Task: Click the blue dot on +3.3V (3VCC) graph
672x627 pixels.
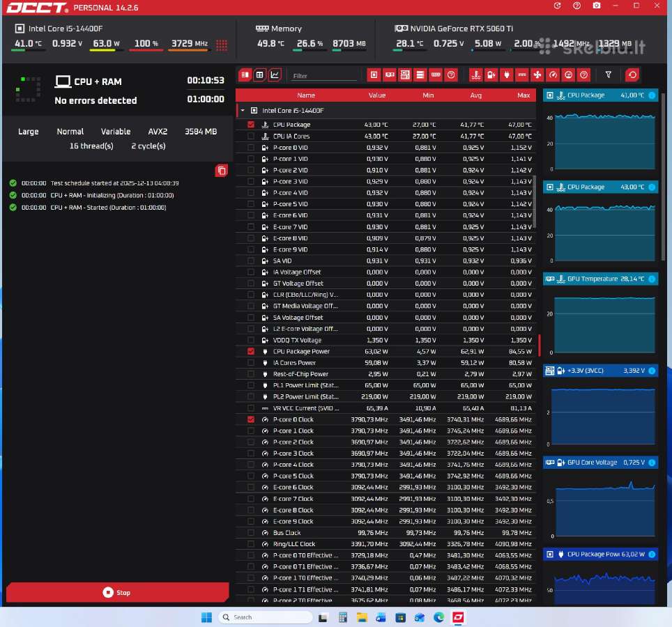Action: tap(652, 371)
